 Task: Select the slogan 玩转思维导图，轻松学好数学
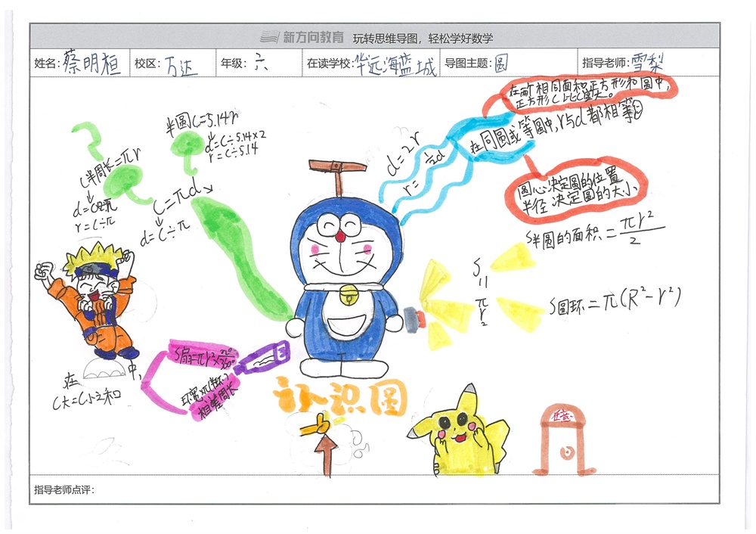(x=423, y=38)
